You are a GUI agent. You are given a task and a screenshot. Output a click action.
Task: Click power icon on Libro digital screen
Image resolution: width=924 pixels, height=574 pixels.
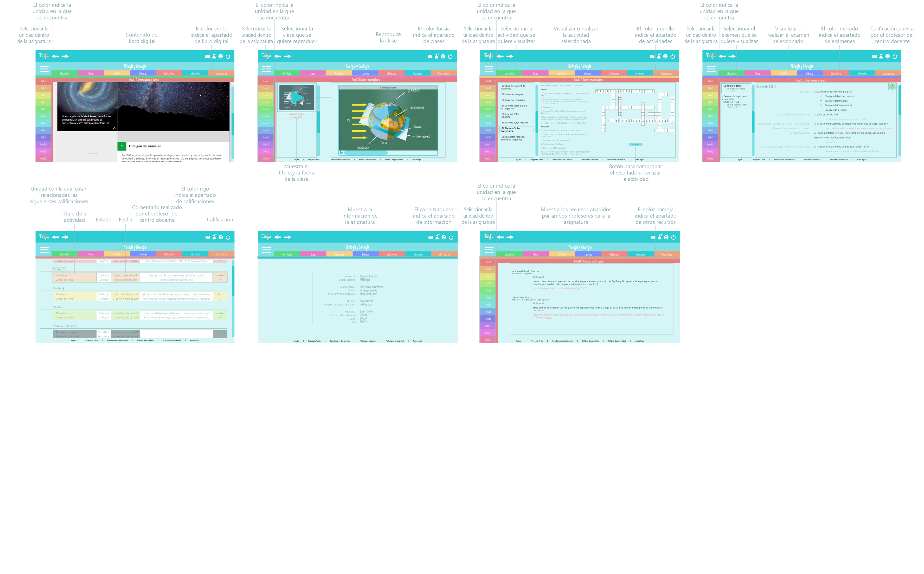point(228,56)
